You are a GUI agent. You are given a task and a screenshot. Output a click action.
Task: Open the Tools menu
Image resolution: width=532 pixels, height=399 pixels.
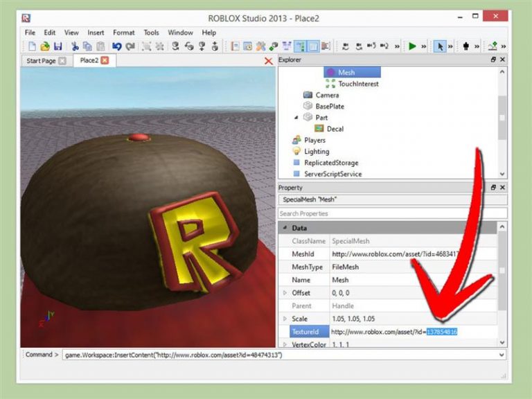pos(151,33)
